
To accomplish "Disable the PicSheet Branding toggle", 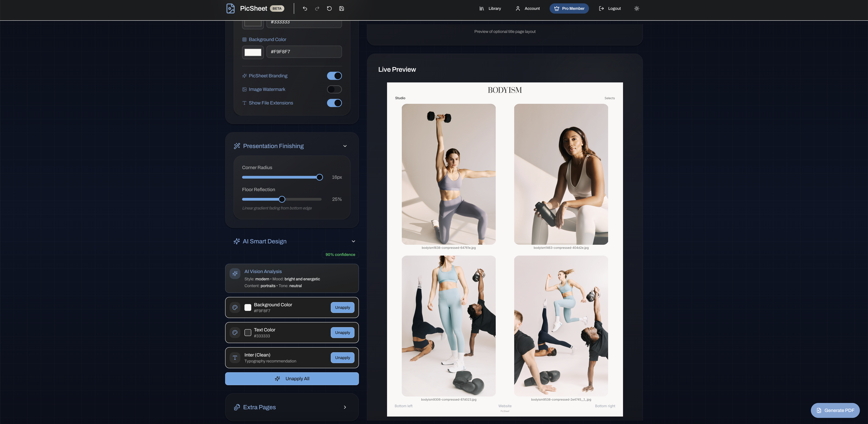I will 334,76.
